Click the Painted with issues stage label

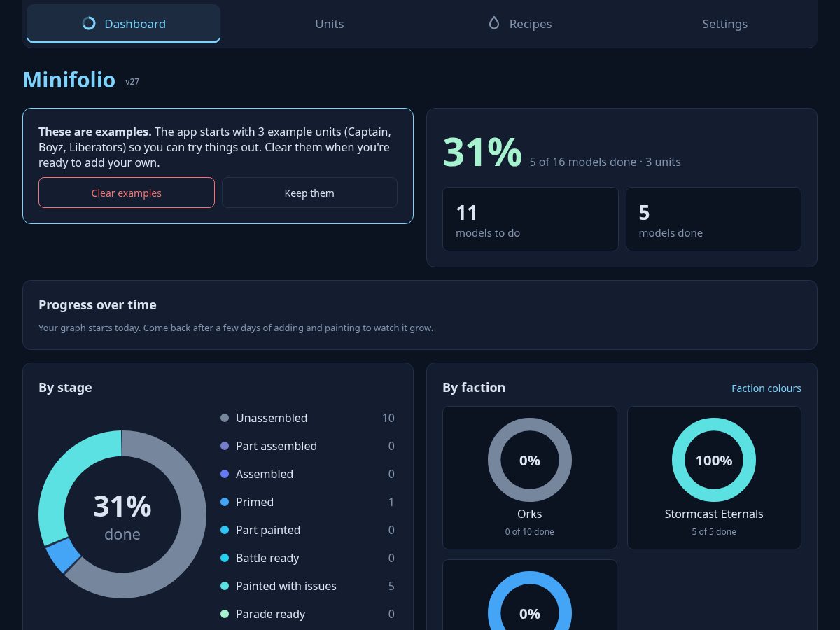tap(286, 586)
